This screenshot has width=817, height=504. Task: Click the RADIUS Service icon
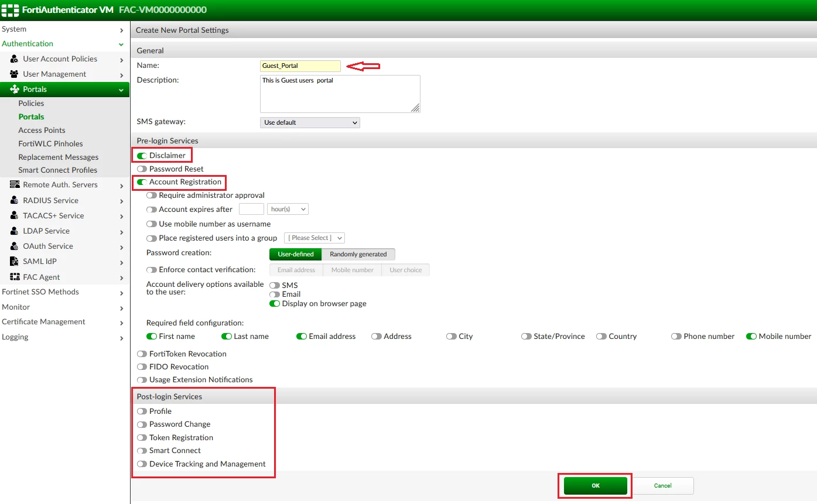coord(14,200)
